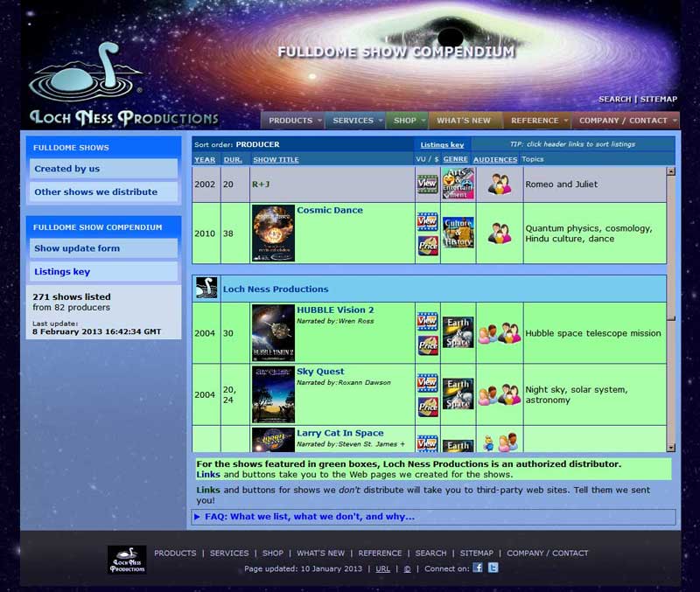
Task: Click the Loch Ness Productions footer logo
Action: click(x=127, y=560)
